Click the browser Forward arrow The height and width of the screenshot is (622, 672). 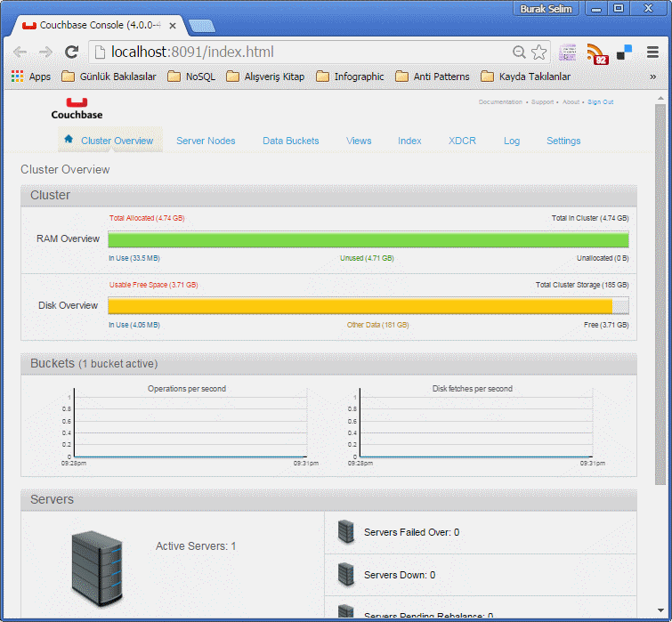(x=45, y=53)
